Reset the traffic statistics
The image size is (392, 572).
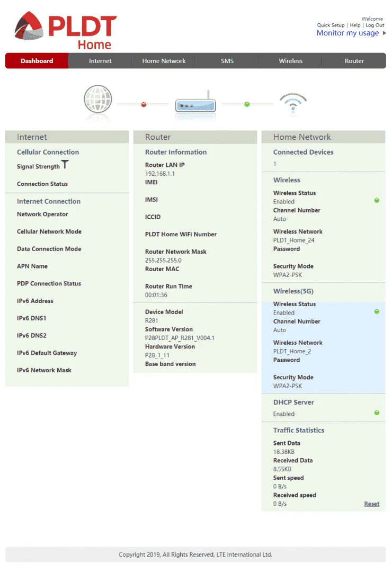[371, 504]
